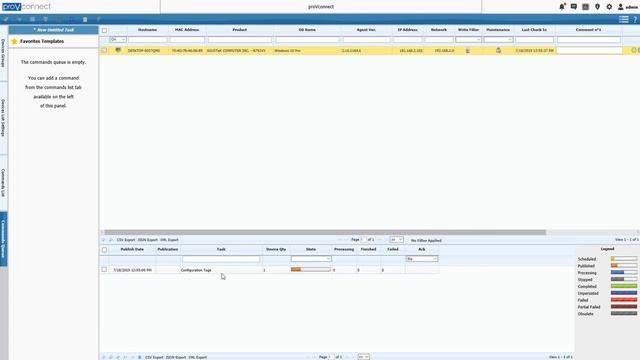Click the green circle icon at device row end
Screen dimensions: 640x360
click(x=634, y=50)
